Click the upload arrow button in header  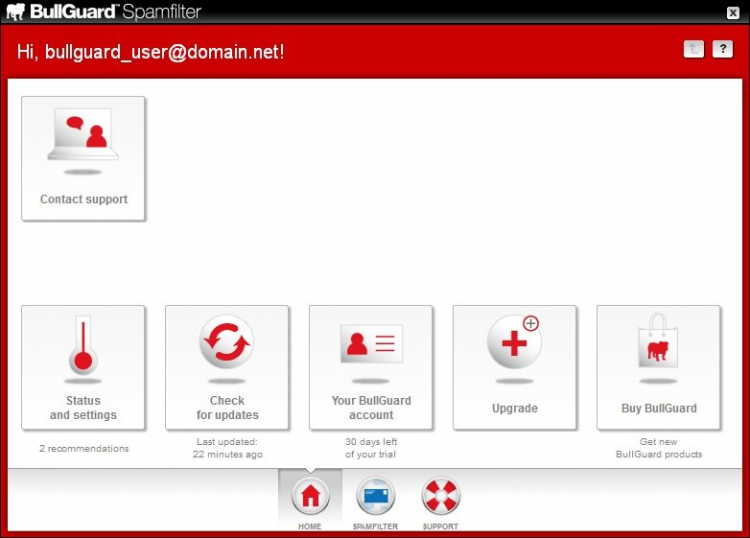pyautogui.click(x=694, y=49)
